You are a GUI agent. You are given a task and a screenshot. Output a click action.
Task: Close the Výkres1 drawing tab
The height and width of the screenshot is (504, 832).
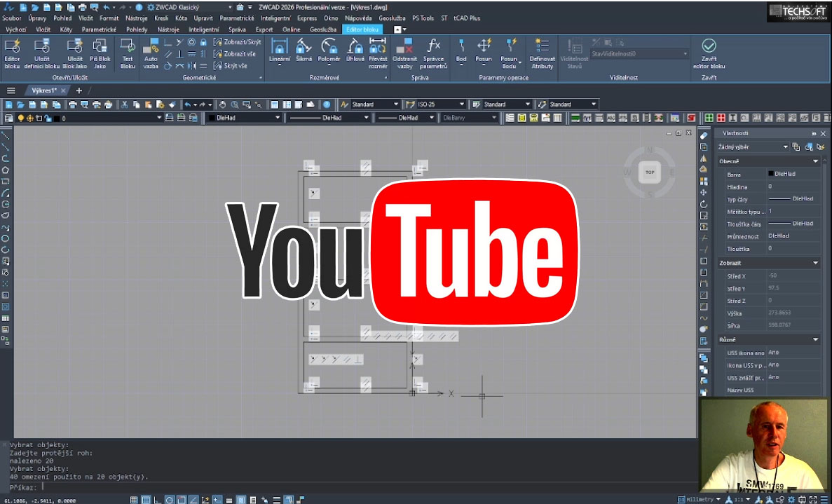[x=62, y=90]
